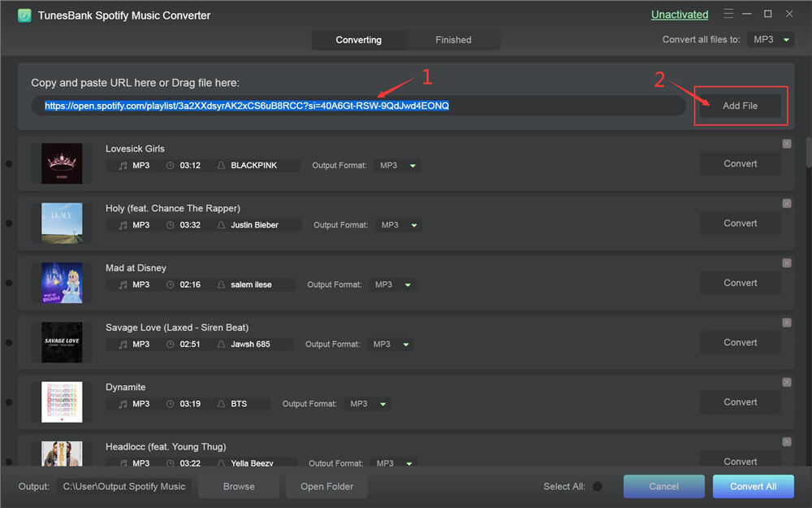Click the Lovesick Girls album thumbnail
Viewport: 812px width, 508px height.
[62, 164]
